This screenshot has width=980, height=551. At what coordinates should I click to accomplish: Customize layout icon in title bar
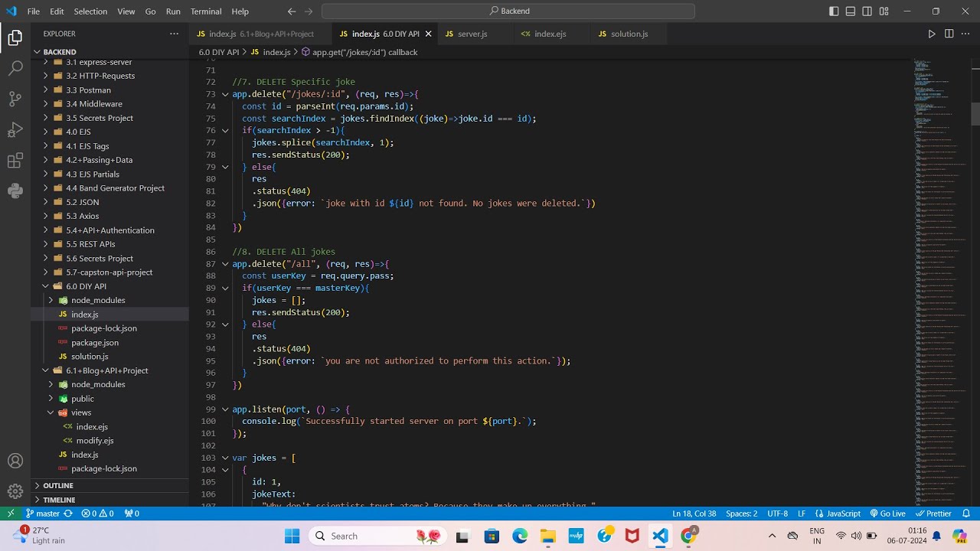(884, 11)
